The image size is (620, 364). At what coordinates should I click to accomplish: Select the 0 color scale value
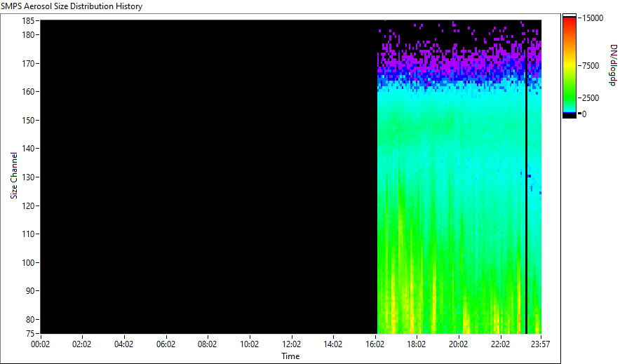click(584, 114)
